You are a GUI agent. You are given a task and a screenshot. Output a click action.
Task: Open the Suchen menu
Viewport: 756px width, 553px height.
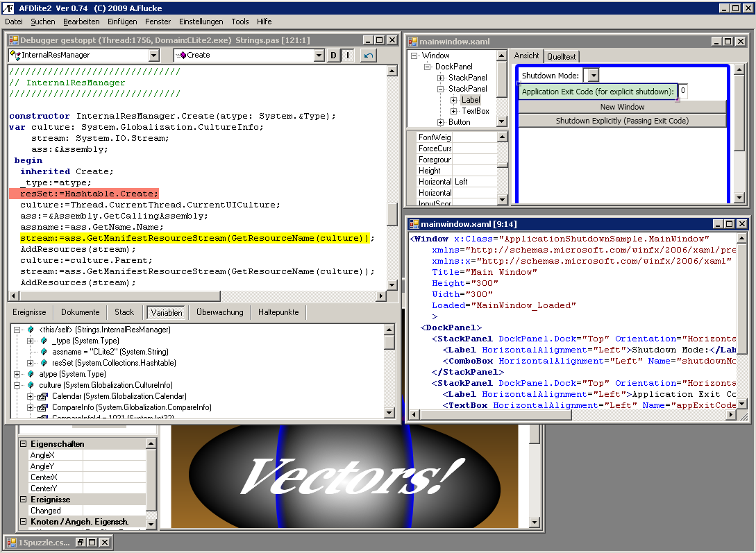(43, 22)
